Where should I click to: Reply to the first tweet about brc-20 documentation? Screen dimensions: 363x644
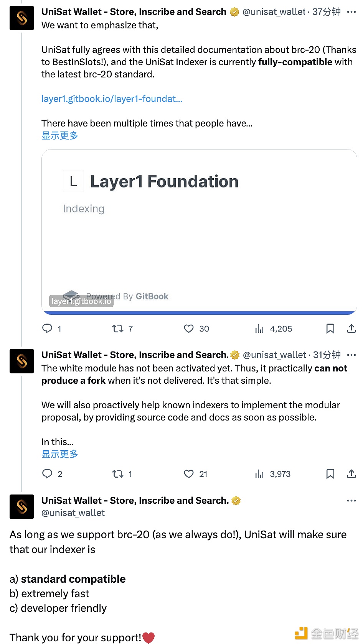click(47, 329)
